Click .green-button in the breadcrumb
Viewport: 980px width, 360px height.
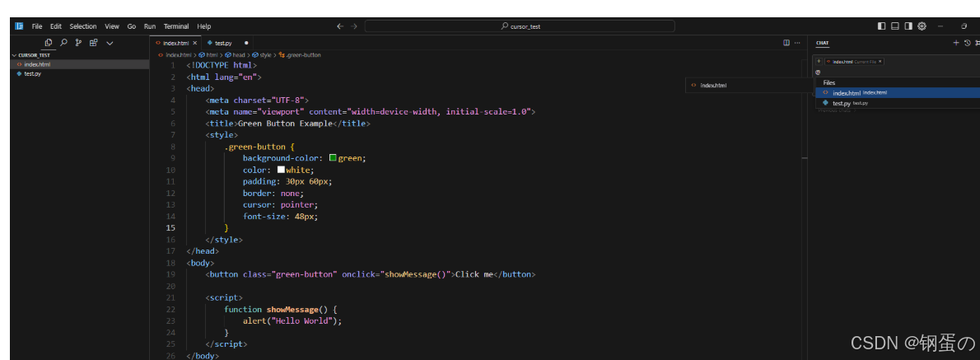(x=303, y=55)
